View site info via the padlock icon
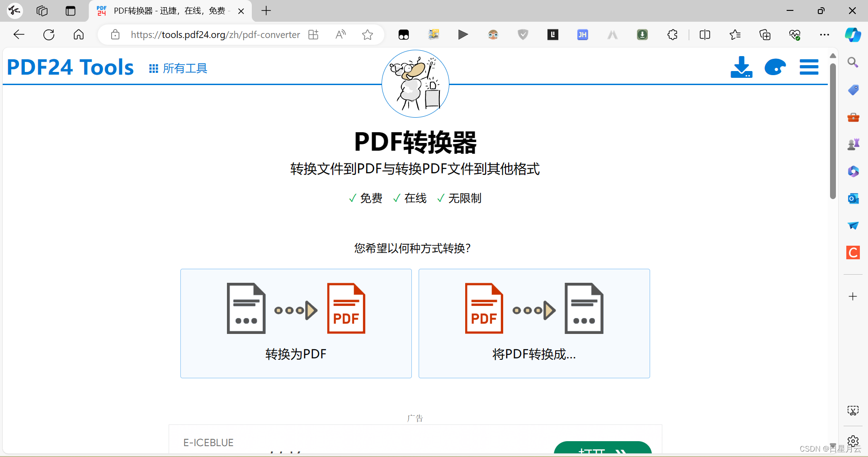Image resolution: width=868 pixels, height=457 pixels. point(115,35)
